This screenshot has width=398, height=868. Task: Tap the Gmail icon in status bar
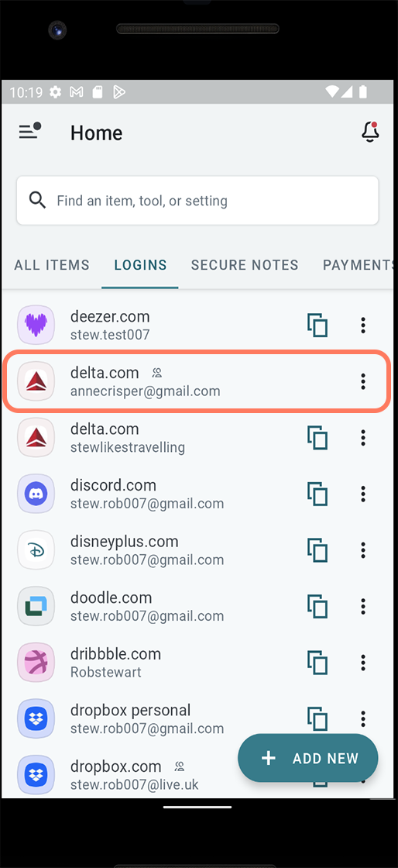pyautogui.click(x=77, y=92)
